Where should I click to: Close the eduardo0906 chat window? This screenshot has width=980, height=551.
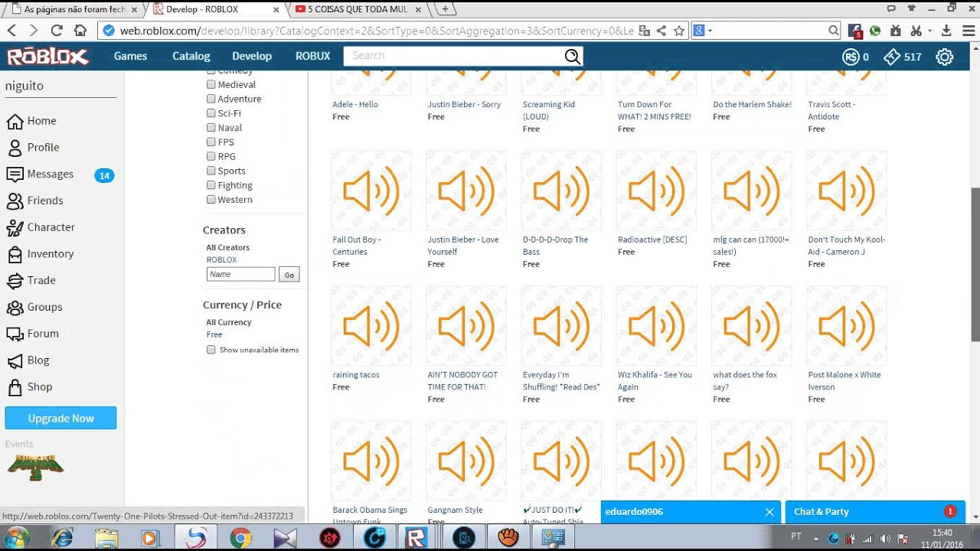(x=769, y=512)
